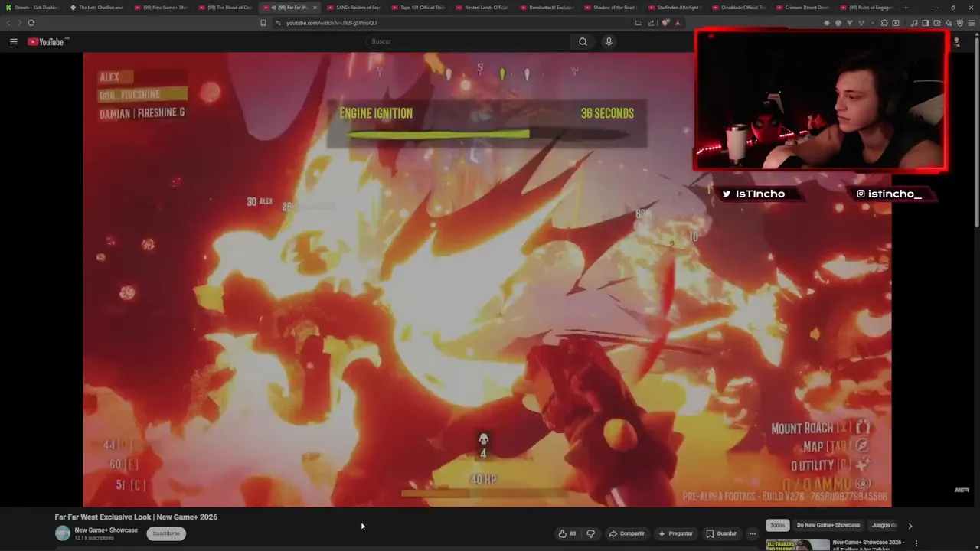Switch to Denshattack! Exclusive tab

tap(547, 8)
